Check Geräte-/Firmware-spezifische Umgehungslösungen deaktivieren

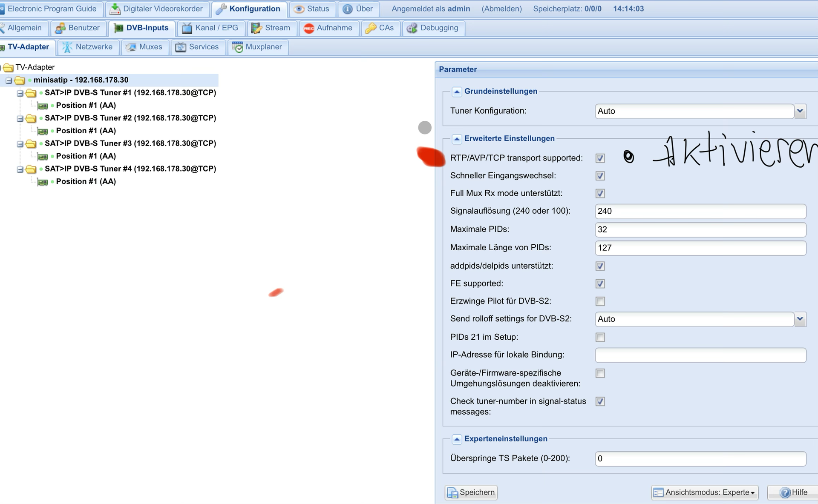[600, 374]
